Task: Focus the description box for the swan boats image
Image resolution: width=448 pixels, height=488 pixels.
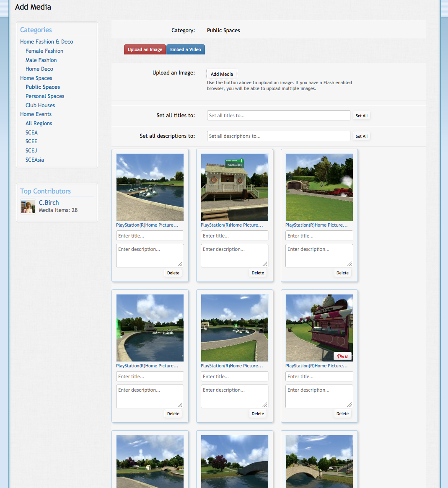Action: (x=150, y=256)
